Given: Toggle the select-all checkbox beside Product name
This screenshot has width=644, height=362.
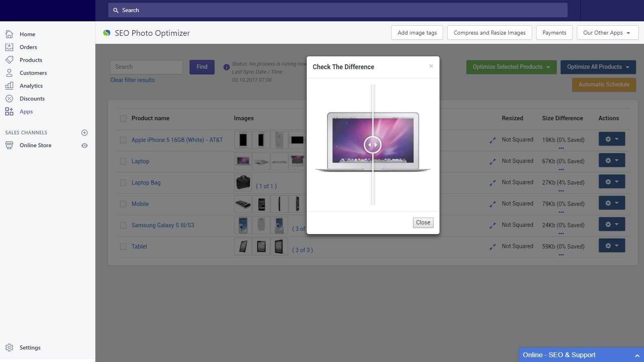Looking at the screenshot, I should pyautogui.click(x=123, y=119).
